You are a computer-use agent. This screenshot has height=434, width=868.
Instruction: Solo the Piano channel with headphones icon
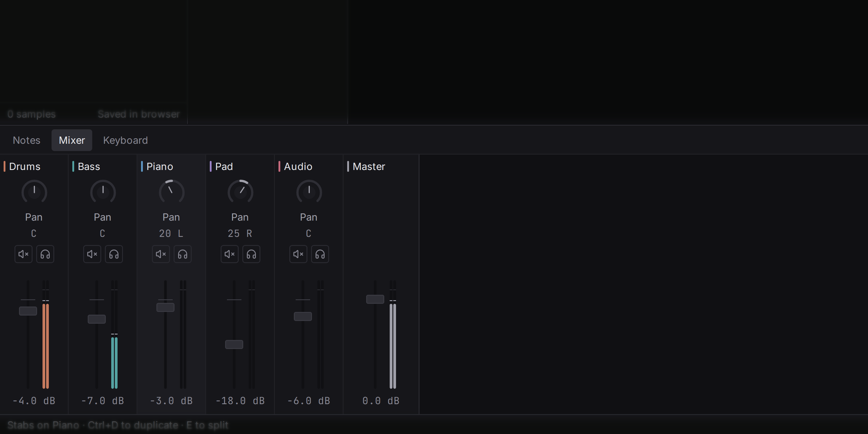(183, 254)
